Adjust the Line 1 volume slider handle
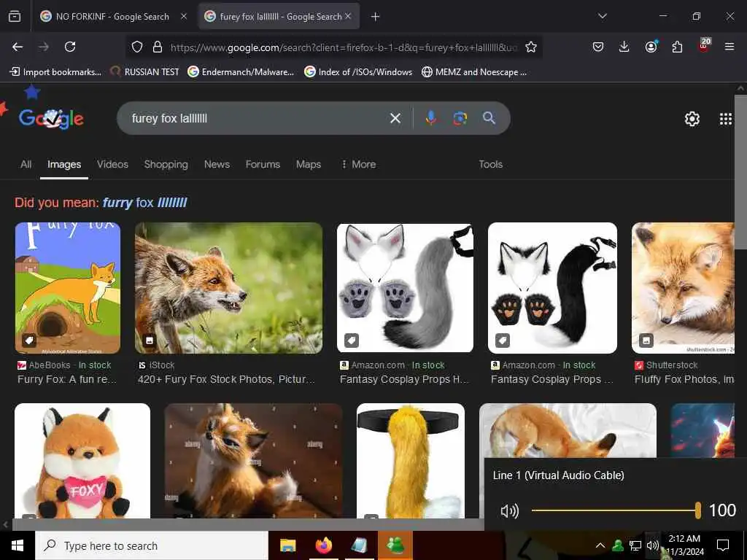Screen dimensions: 747x560 pyautogui.click(x=698, y=510)
